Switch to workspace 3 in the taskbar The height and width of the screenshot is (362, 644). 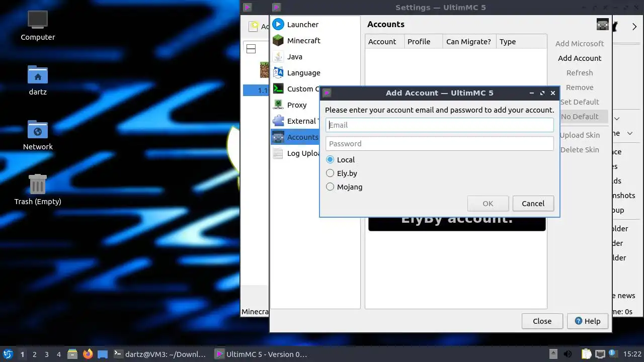(46, 354)
